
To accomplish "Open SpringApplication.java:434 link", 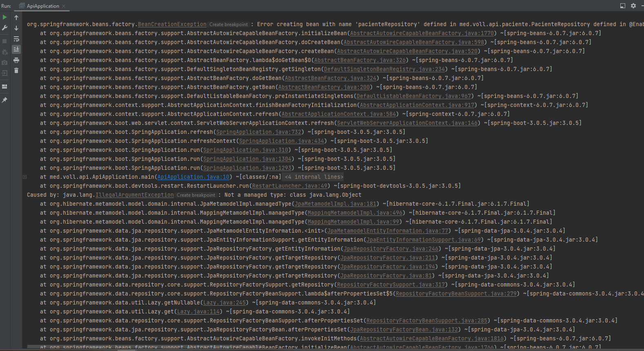I will (282, 141).
